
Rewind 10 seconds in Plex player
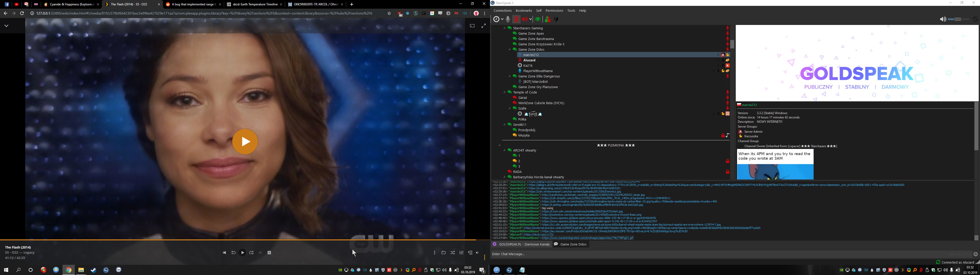click(x=233, y=253)
